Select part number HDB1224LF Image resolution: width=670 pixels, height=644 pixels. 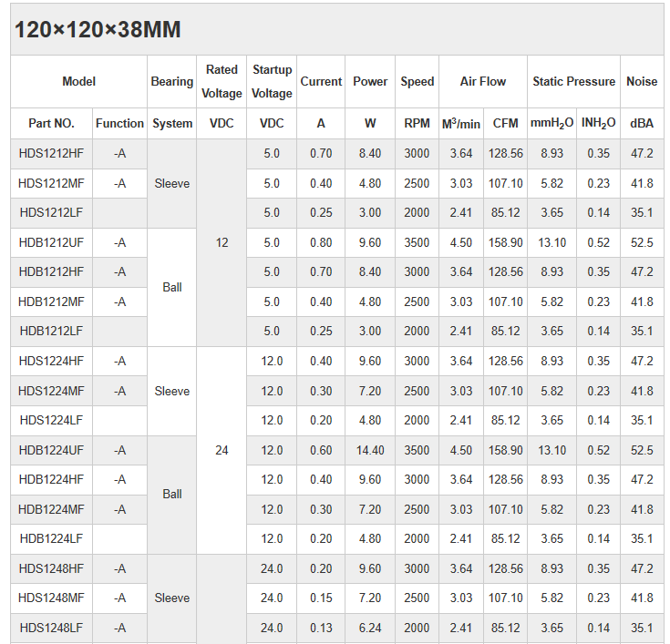[51, 539]
